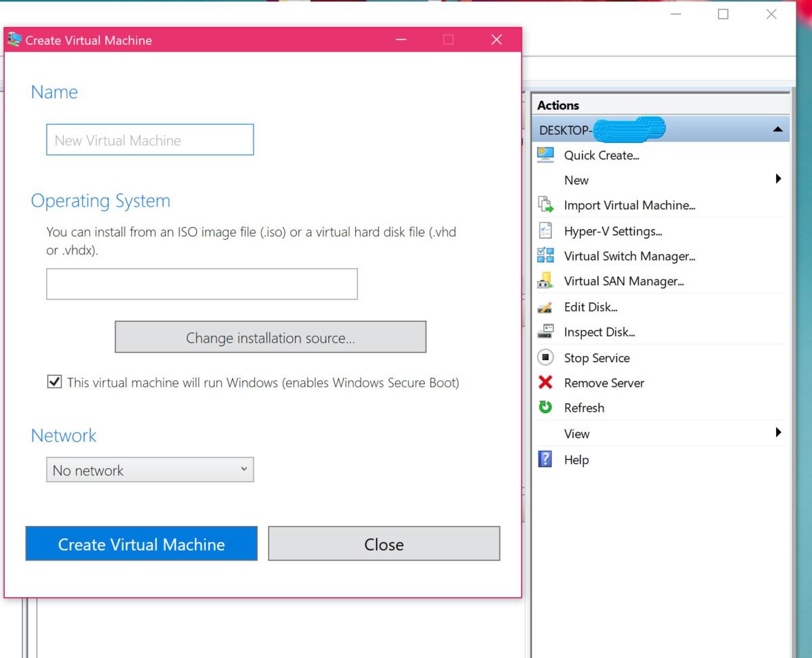Image resolution: width=812 pixels, height=658 pixels.
Task: Click the Close button in dialog
Action: [x=384, y=544]
